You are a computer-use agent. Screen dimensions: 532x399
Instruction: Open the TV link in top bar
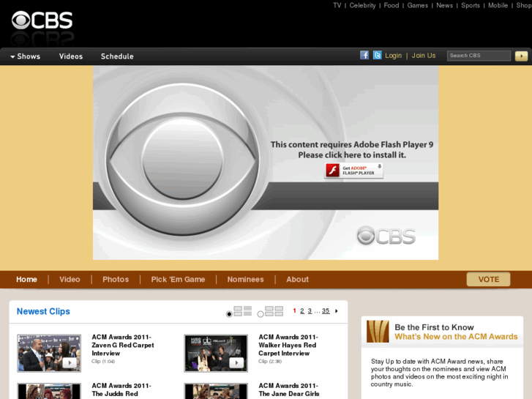point(337,5)
